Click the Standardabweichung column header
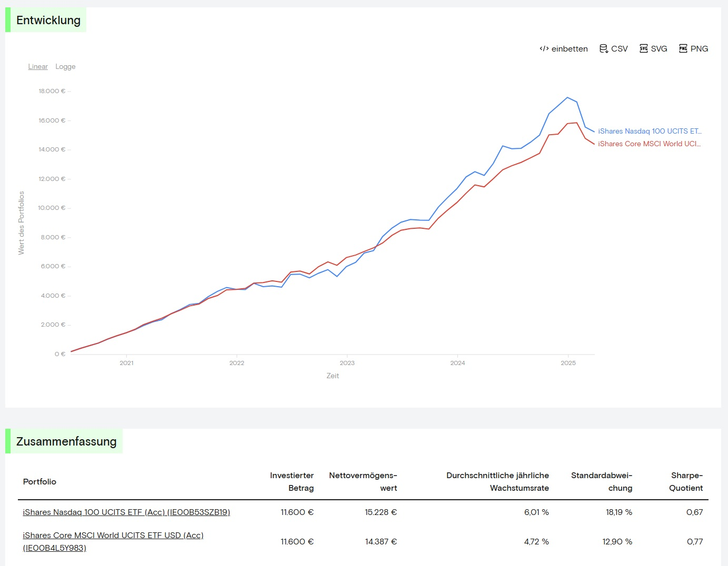The width and height of the screenshot is (728, 566). tap(602, 481)
